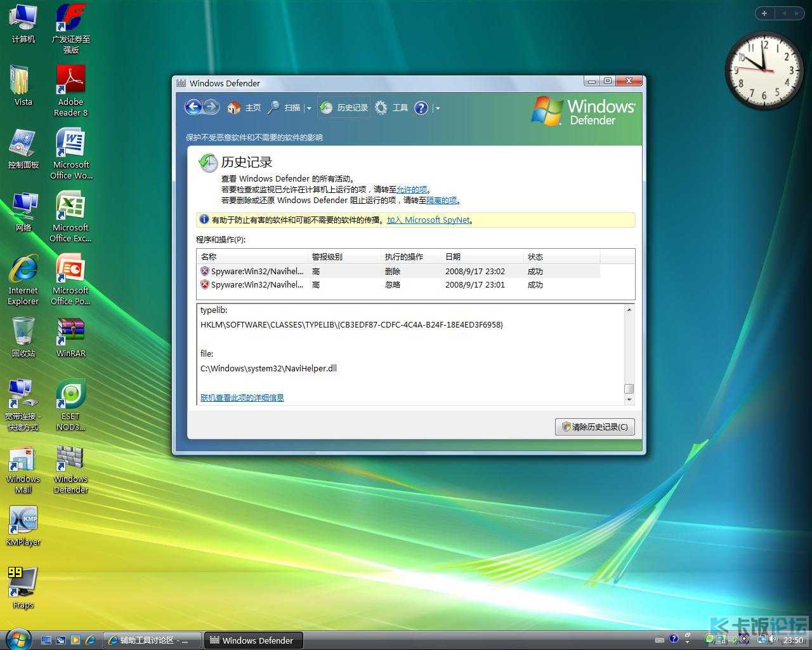The width and height of the screenshot is (812, 650).
Task: Go back with Defender's back arrow
Action: point(193,107)
